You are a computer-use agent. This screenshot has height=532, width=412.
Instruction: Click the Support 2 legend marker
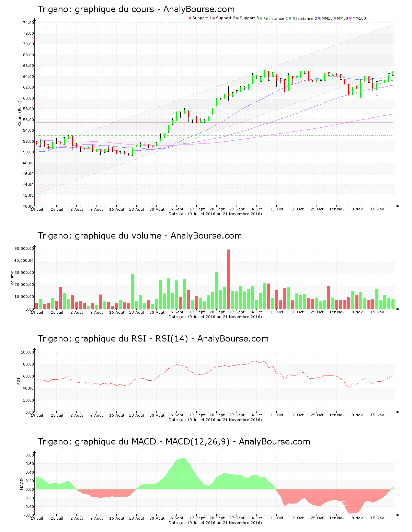(214, 18)
